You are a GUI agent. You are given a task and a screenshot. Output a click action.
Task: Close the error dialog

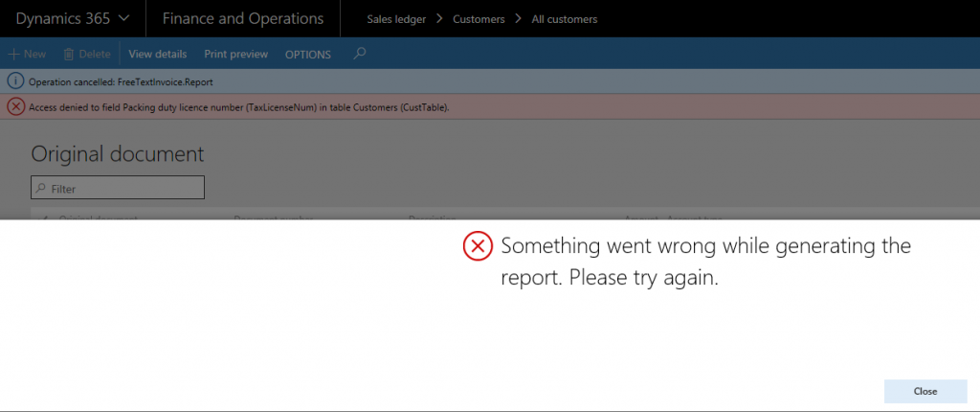click(925, 391)
